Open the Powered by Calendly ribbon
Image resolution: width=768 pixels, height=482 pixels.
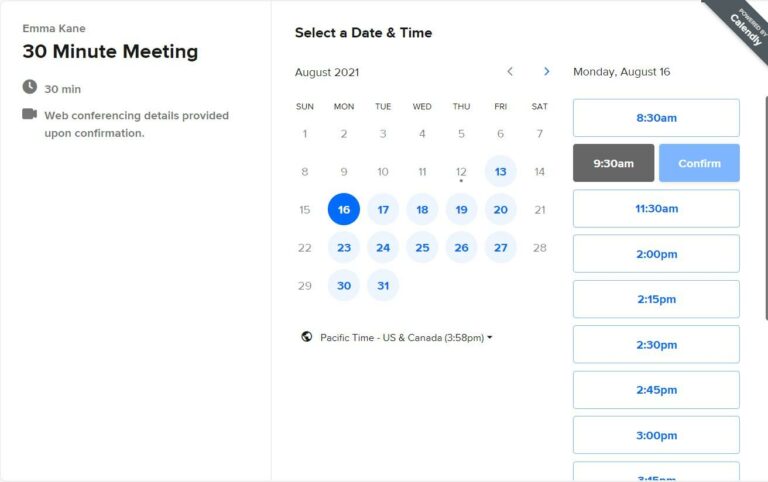[739, 25]
